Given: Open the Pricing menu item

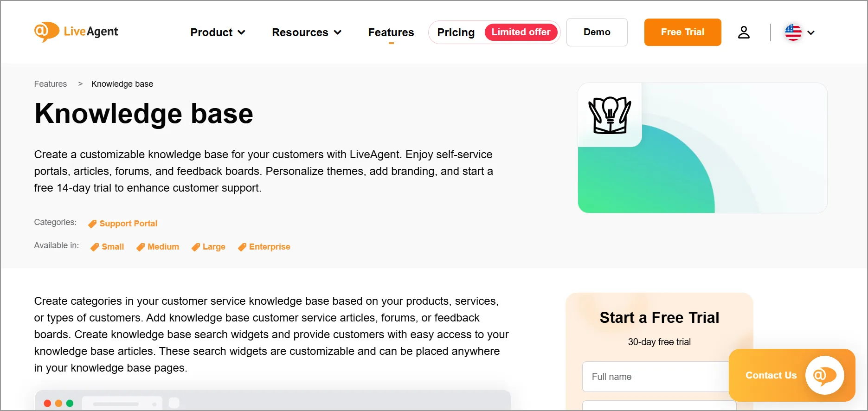Looking at the screenshot, I should (x=456, y=32).
